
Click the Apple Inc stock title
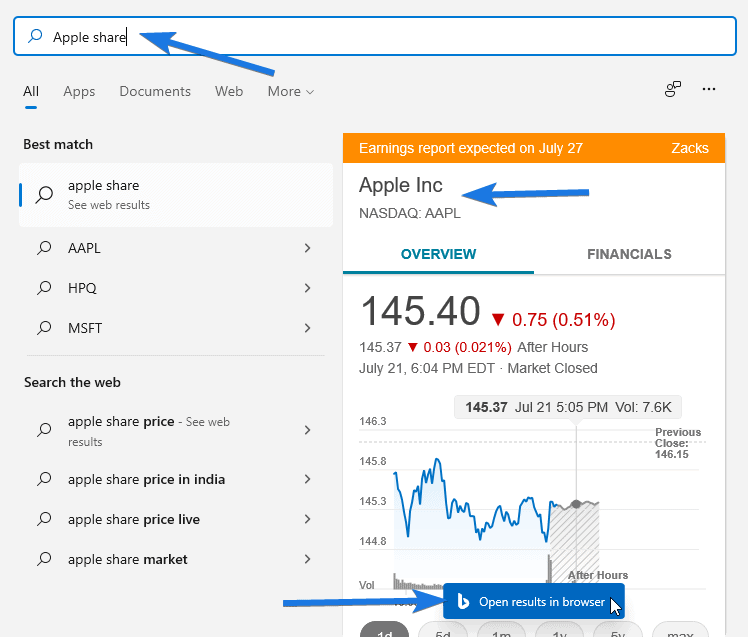point(401,185)
